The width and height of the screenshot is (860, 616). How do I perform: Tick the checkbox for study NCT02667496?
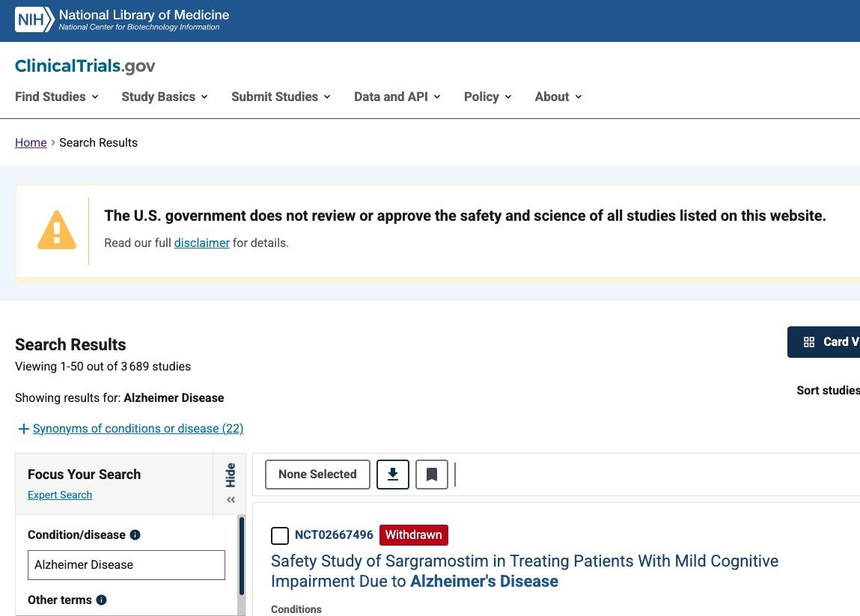280,535
